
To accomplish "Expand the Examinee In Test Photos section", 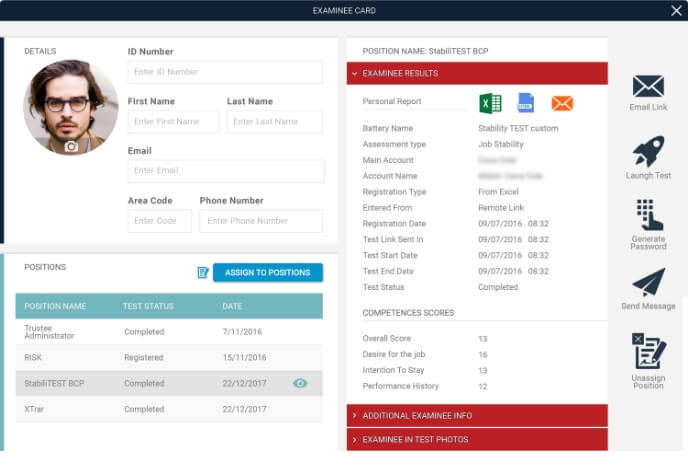I will (477, 439).
